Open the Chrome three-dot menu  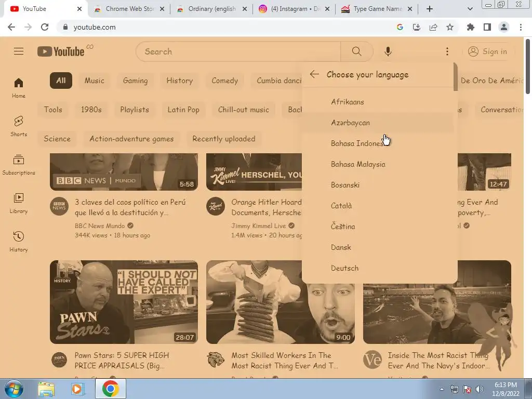click(x=521, y=27)
